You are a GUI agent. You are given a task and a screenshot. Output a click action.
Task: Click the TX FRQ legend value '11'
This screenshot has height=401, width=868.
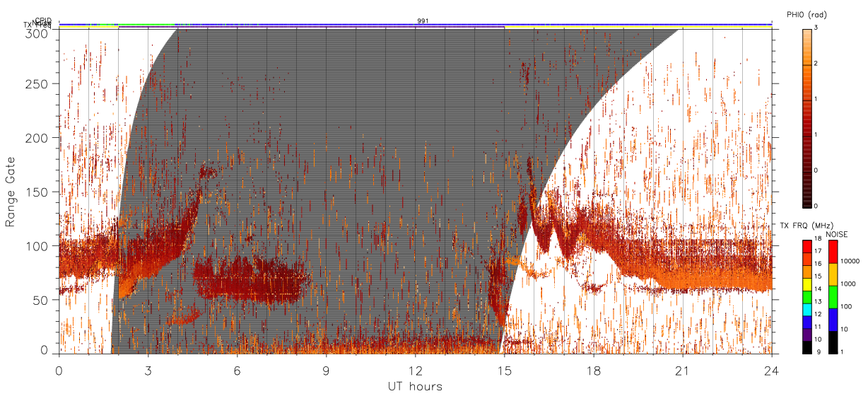[817, 326]
